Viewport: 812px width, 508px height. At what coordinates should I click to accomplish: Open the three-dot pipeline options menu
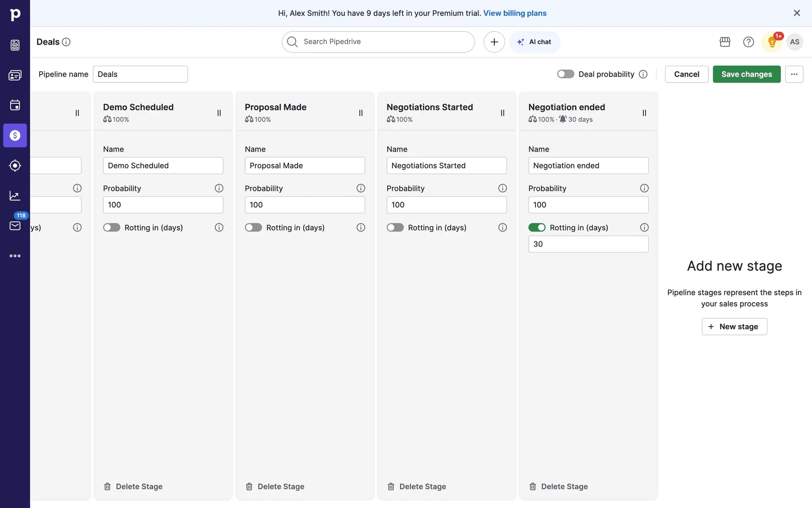[x=794, y=74]
